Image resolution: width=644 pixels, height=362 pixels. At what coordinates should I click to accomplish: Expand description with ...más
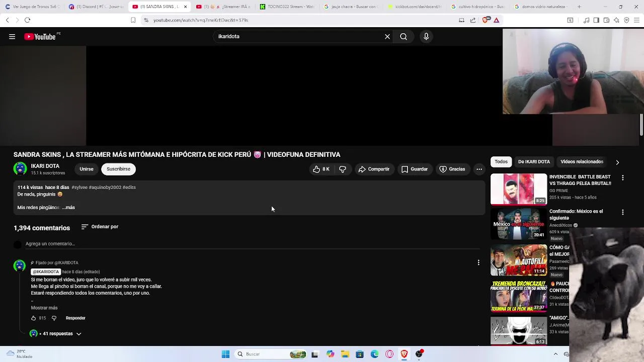tap(68, 208)
